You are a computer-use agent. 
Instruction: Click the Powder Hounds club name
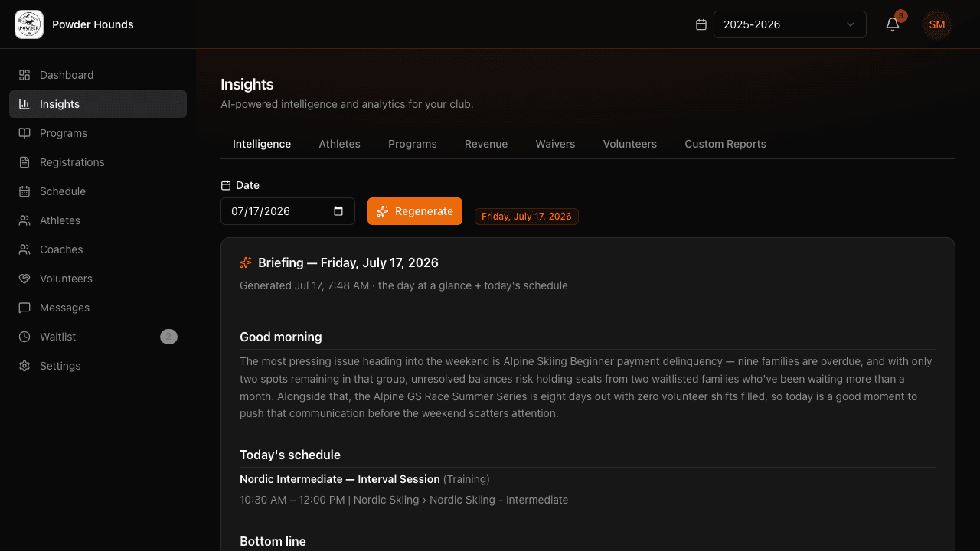(93, 24)
